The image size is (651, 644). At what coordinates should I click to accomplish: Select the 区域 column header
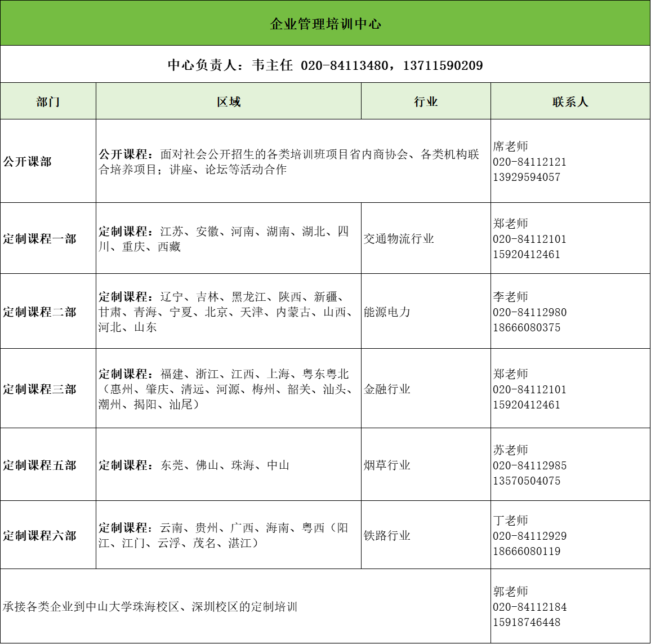[x=229, y=102]
